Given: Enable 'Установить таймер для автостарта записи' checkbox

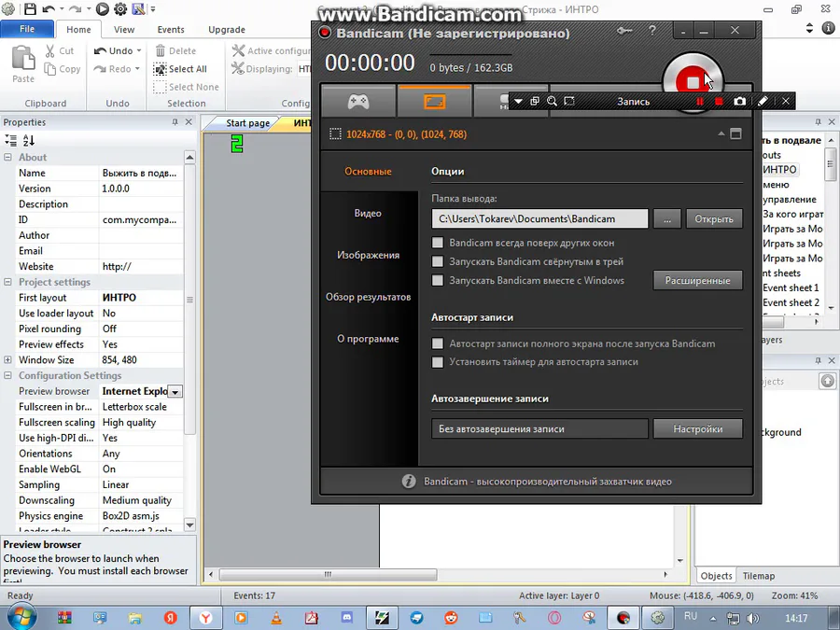Looking at the screenshot, I should [x=438, y=362].
